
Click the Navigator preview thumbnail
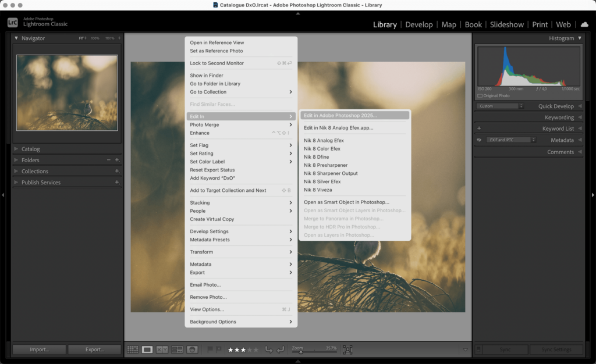67,92
